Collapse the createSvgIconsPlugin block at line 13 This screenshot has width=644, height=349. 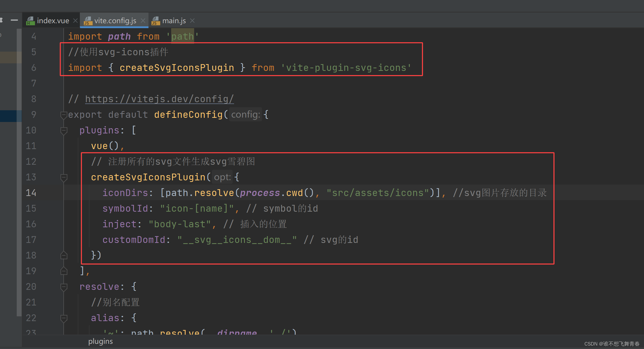63,177
